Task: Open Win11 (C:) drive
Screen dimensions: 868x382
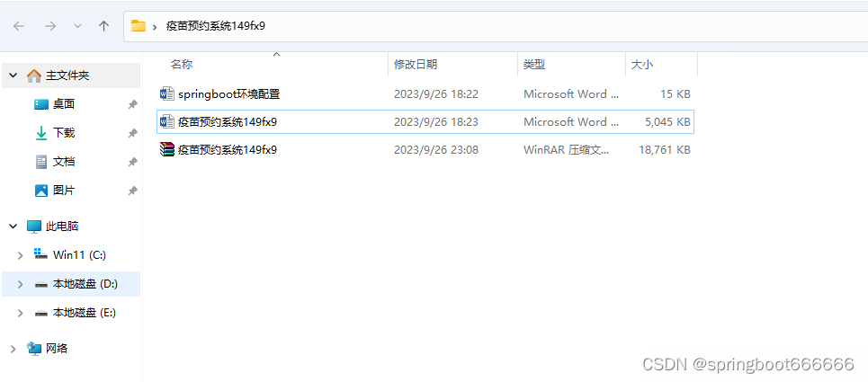Action: [x=79, y=255]
